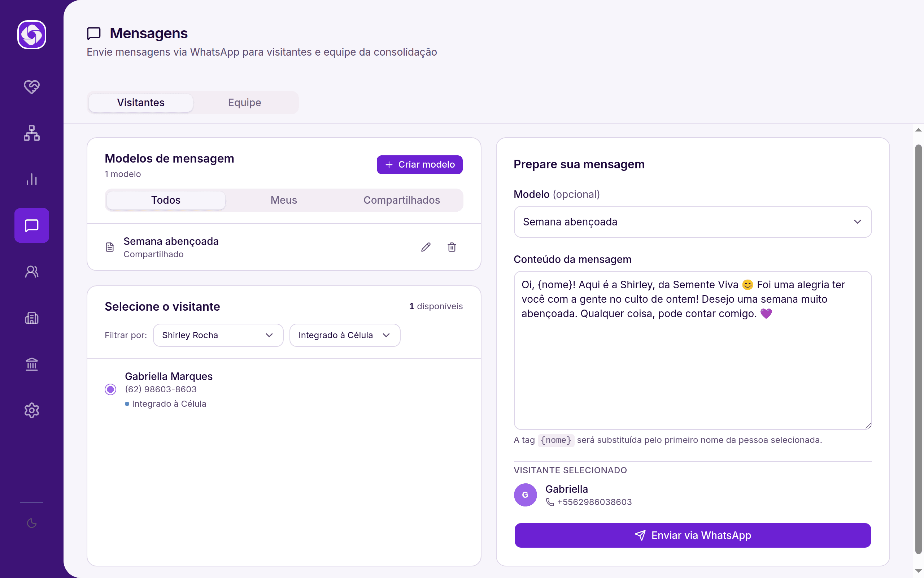Open the heart handshake sidebar icon
Viewport: 924px width, 578px height.
(32, 87)
